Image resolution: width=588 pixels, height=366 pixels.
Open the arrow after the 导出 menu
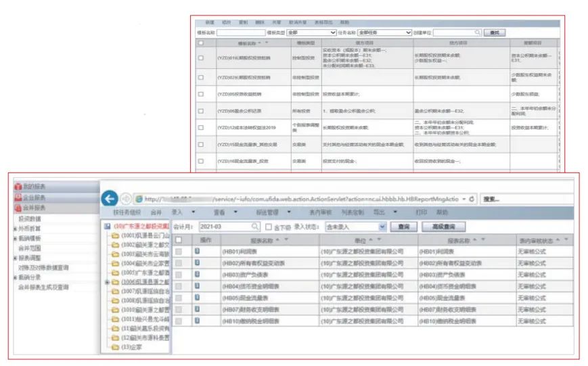[x=395, y=212]
